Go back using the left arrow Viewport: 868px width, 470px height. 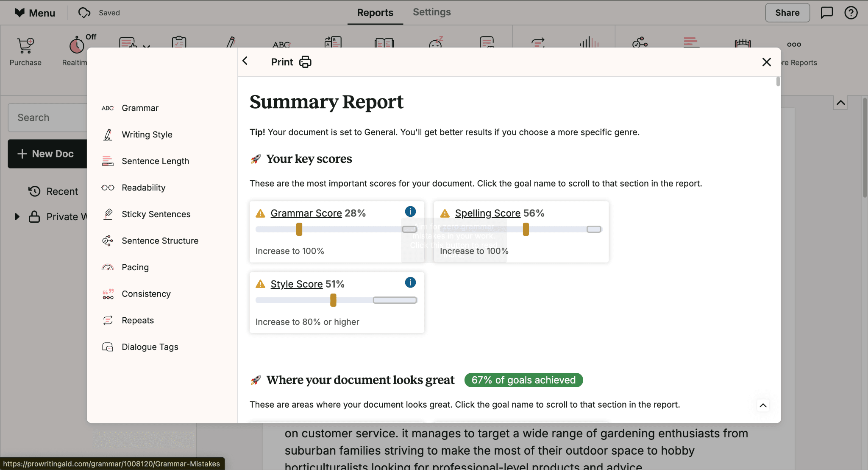coord(245,61)
